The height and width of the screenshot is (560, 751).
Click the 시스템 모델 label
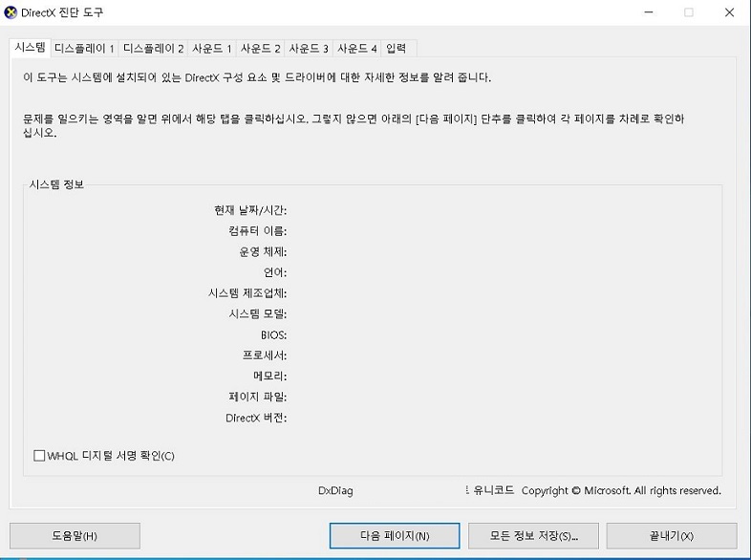coord(258,313)
